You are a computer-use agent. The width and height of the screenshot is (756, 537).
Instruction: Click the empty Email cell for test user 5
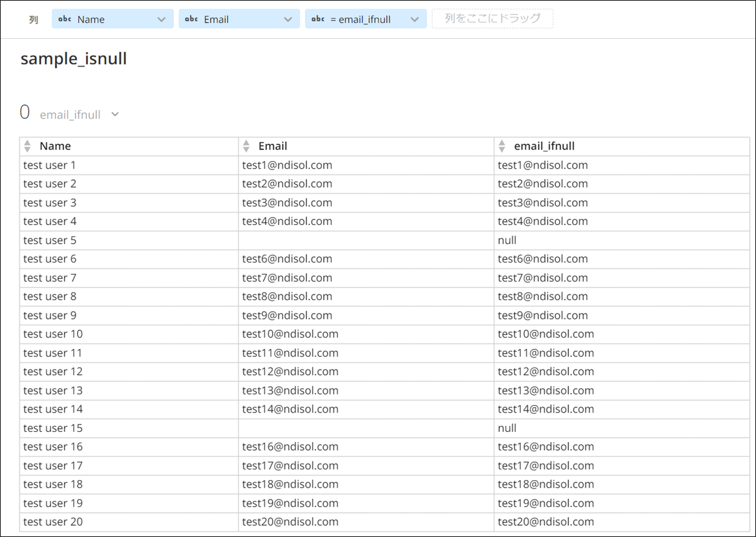pos(366,240)
